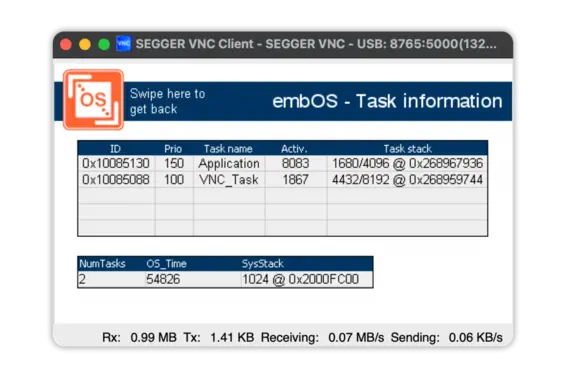Click the OS_Time header
This screenshot has height=378, width=566.
point(166,264)
